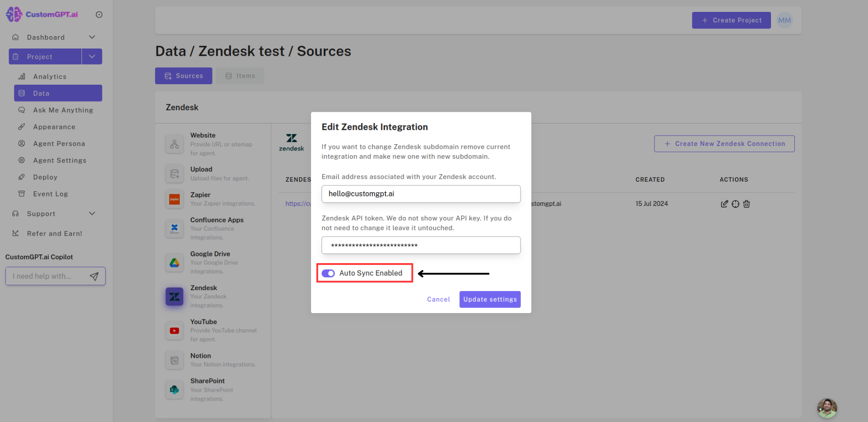Select the YouTube source icon
Image resolution: width=868 pixels, height=422 pixels.
coord(174,330)
